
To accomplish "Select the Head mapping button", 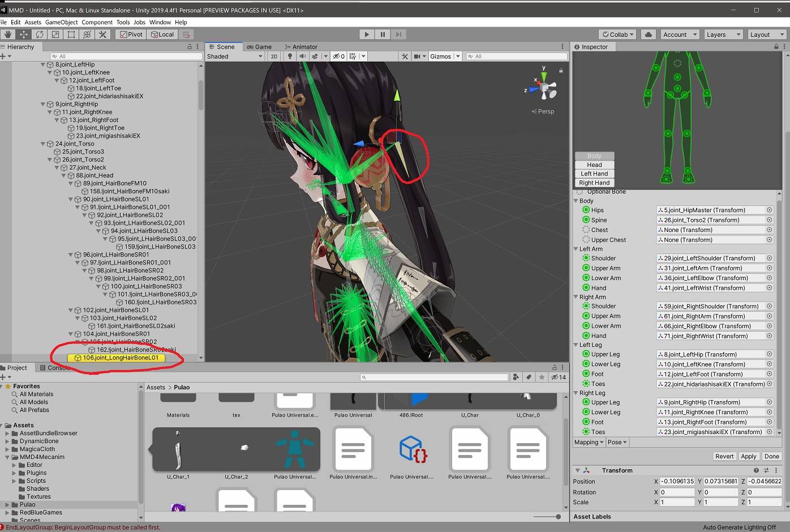I will [594, 165].
